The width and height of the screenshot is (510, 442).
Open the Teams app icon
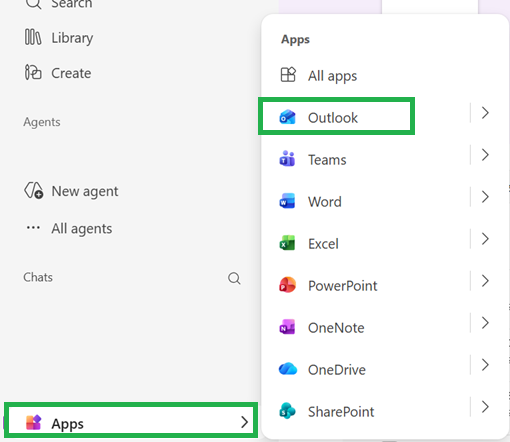pos(287,159)
